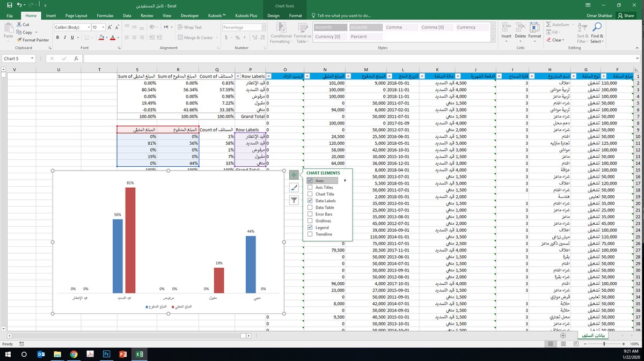Open the font size dropdown
This screenshot has height=361, width=644.
coord(103,27)
